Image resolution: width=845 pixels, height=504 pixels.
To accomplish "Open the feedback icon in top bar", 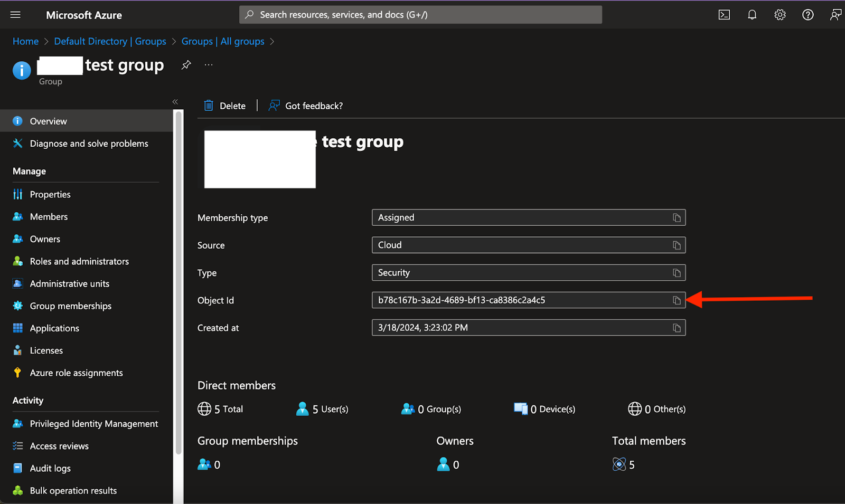I will click(835, 15).
